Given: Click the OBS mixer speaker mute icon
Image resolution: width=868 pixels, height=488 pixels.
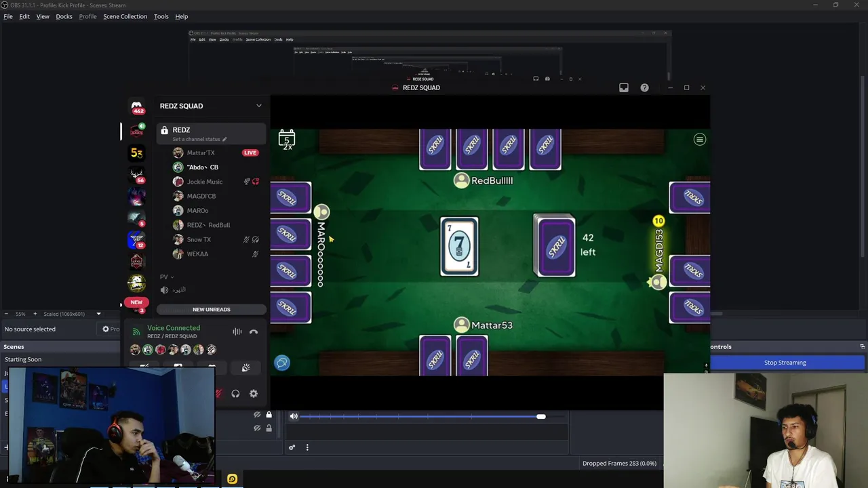Looking at the screenshot, I should pos(294,416).
